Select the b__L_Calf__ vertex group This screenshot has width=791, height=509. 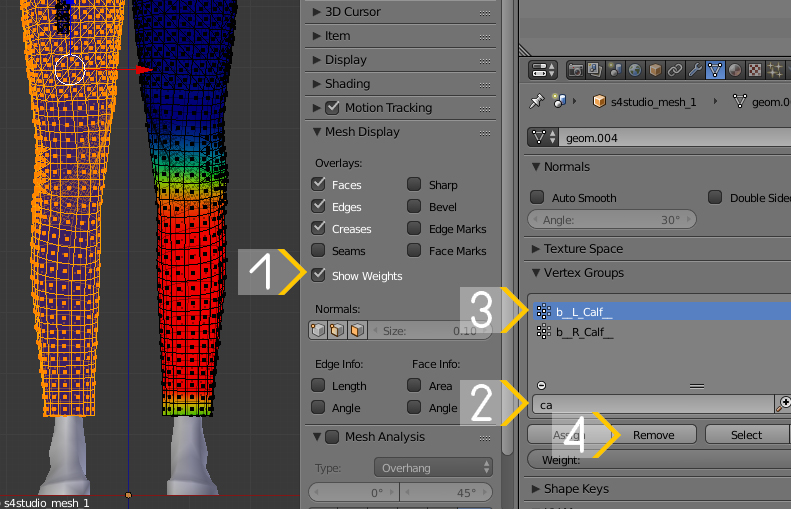662,312
